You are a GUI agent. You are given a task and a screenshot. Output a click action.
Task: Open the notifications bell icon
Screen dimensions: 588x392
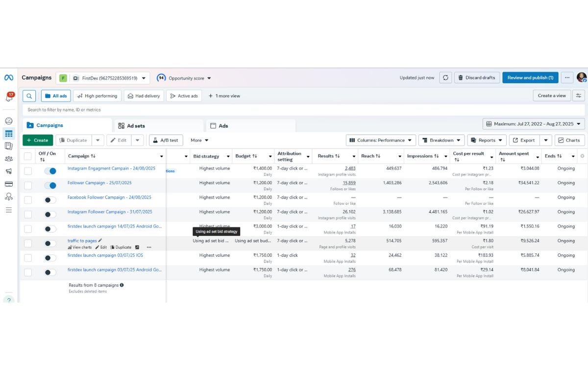(x=9, y=98)
